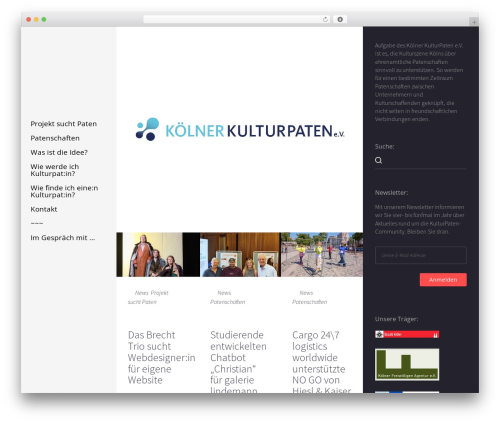Click 'Projekt sucht Paten' tag on first article
The width and height of the screenshot is (500, 423).
click(148, 297)
